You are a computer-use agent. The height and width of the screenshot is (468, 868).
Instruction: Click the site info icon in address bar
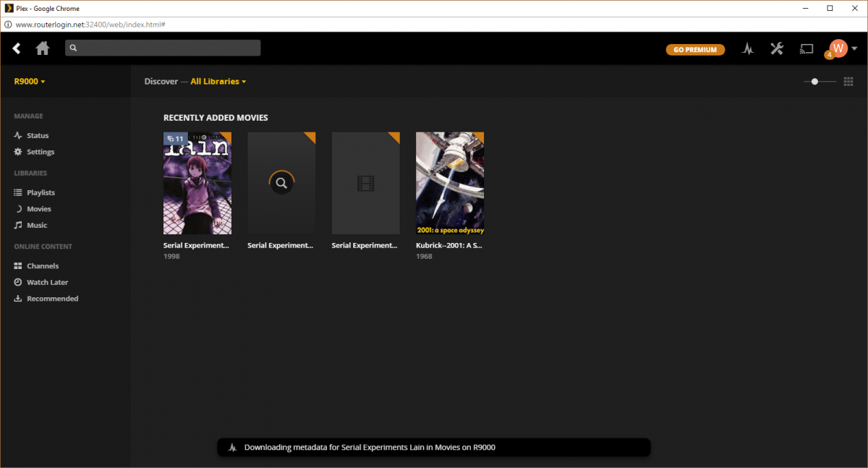coord(7,25)
